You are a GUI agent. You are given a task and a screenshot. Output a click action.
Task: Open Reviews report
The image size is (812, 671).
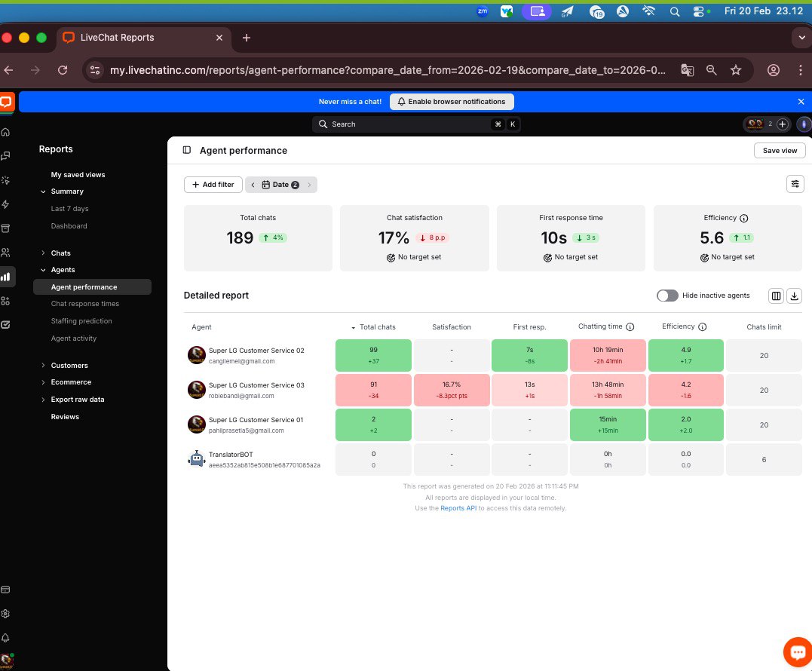click(x=65, y=417)
